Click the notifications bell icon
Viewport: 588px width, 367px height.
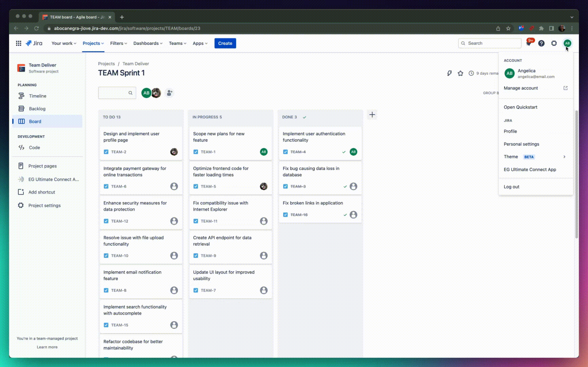[529, 43]
